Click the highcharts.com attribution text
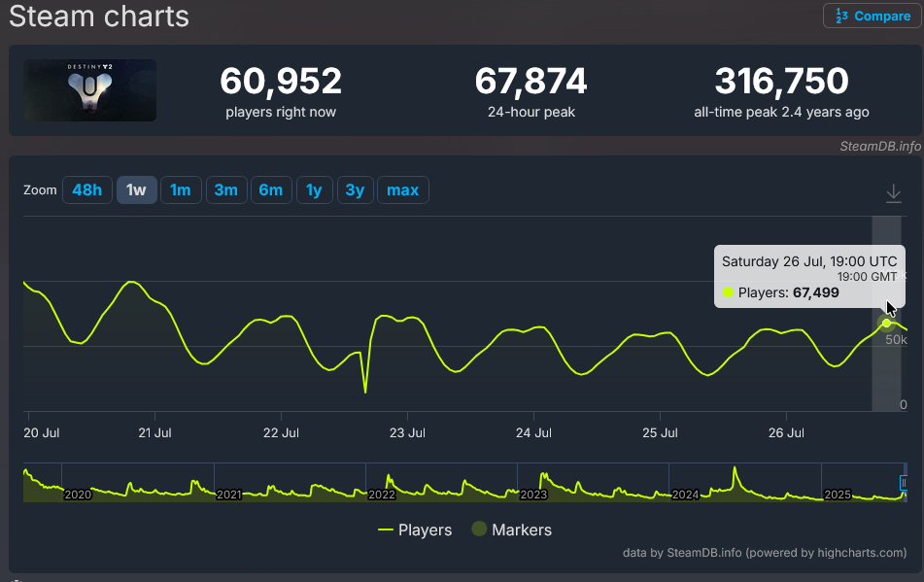The height and width of the screenshot is (582, 924). click(x=765, y=553)
